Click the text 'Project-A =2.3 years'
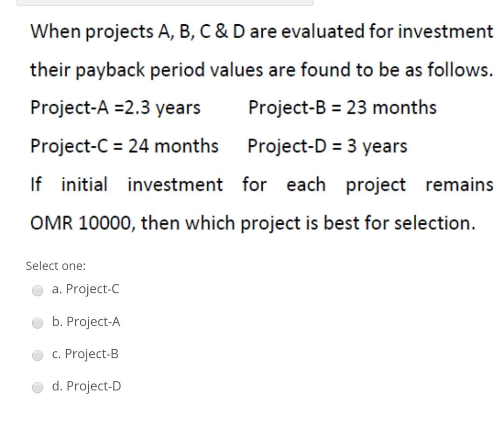This screenshot has width=504, height=425. click(115, 107)
